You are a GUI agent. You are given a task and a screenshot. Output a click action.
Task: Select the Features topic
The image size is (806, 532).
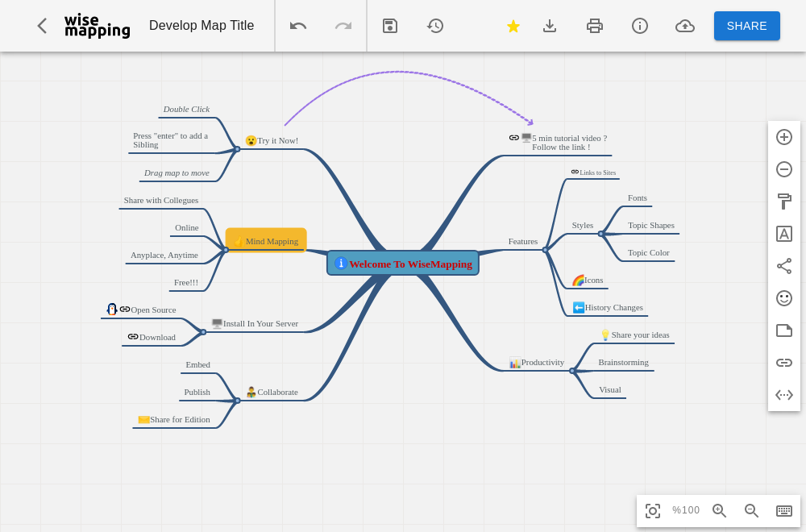click(x=523, y=242)
